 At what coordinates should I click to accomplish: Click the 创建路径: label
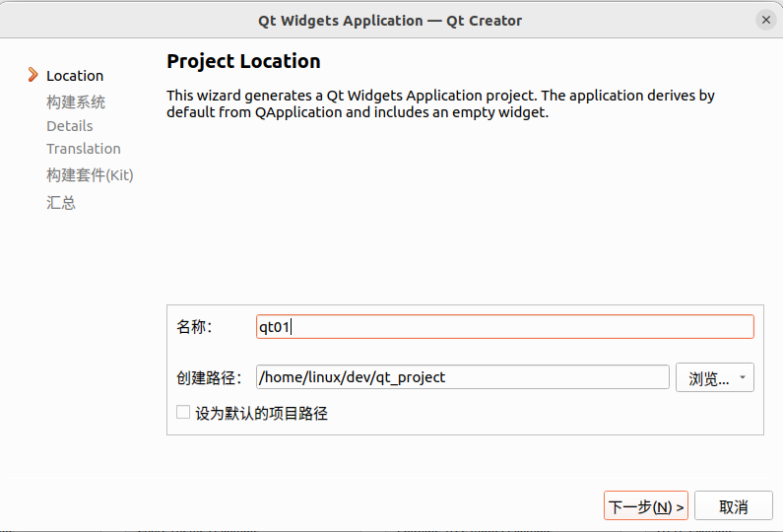209,377
